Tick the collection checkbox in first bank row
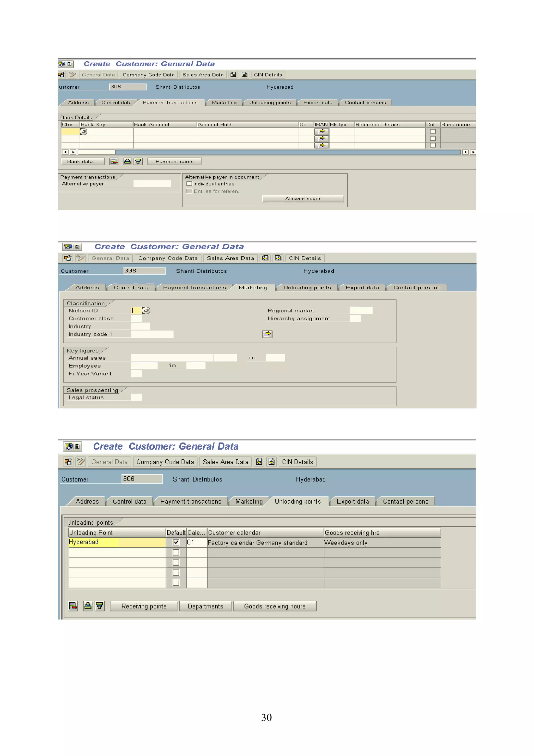 click(x=433, y=131)
